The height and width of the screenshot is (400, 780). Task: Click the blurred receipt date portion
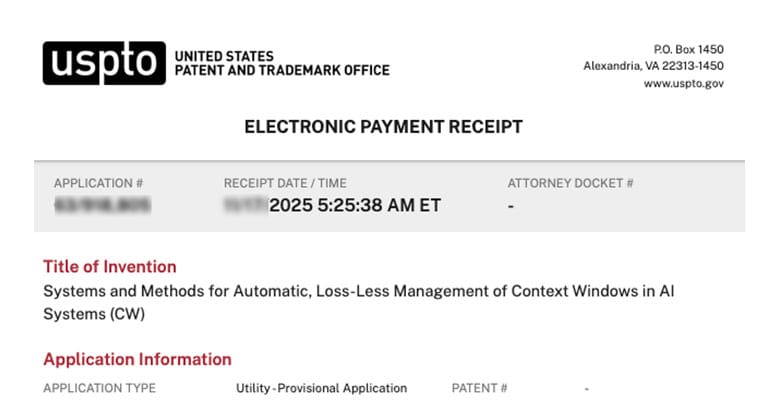[x=246, y=206]
